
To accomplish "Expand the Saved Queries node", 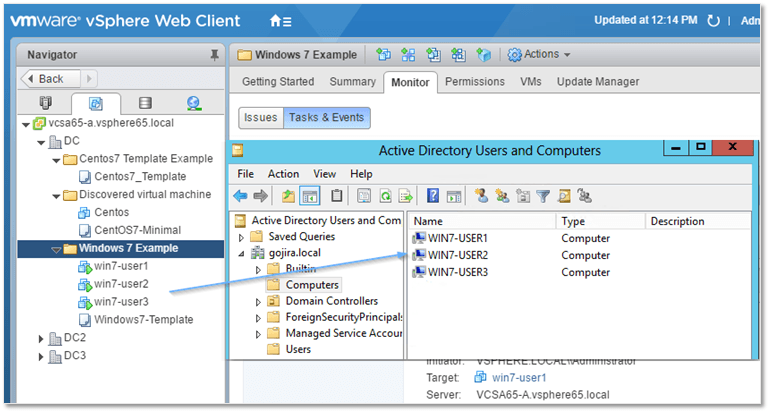I will 241,238.
